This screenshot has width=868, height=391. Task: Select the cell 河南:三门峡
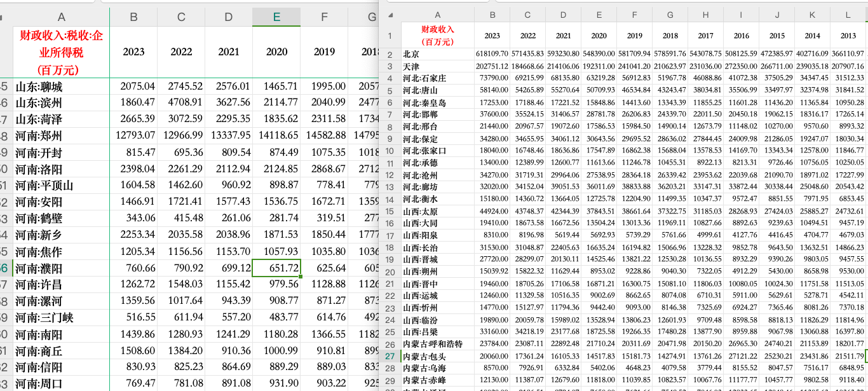(x=61, y=318)
